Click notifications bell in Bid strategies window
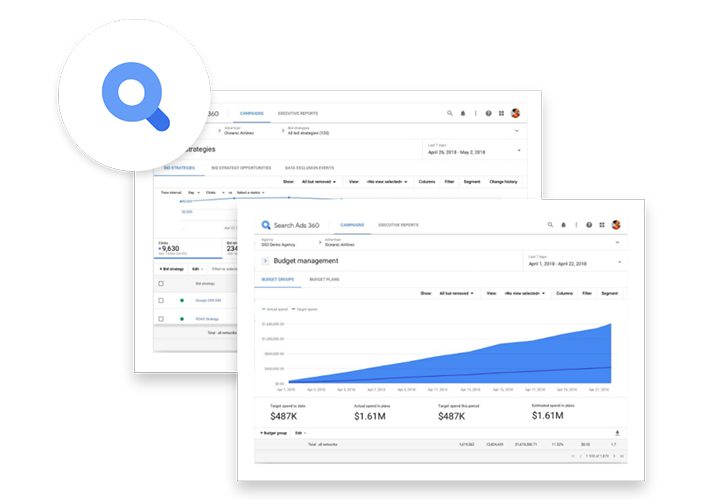Image resolution: width=703 pixels, height=500 pixels. click(x=463, y=113)
